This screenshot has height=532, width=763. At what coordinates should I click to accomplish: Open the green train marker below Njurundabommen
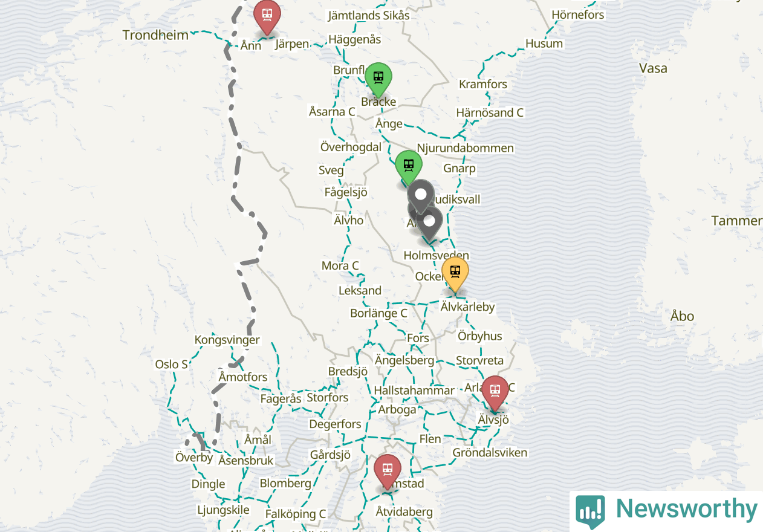pyautogui.click(x=409, y=167)
